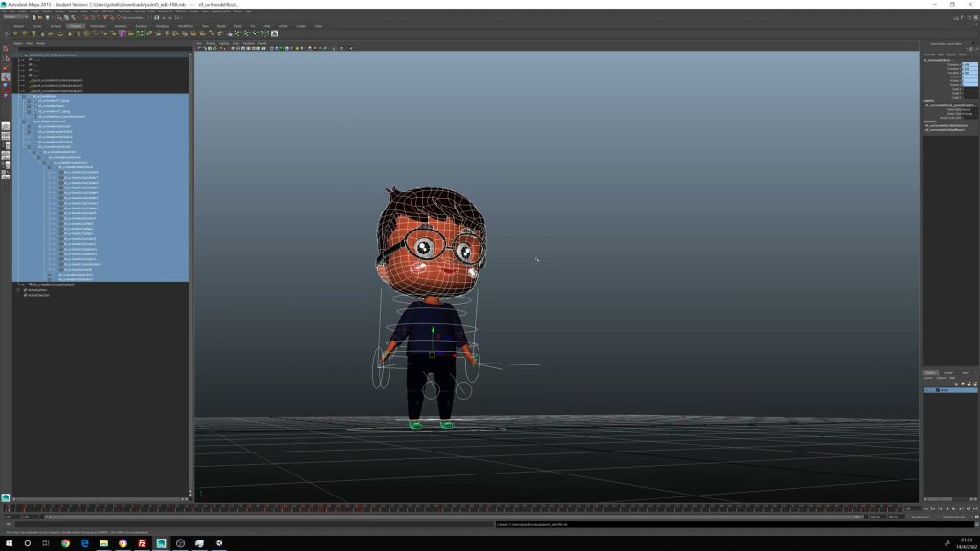Open Google Chrome from the taskbar

[x=65, y=543]
